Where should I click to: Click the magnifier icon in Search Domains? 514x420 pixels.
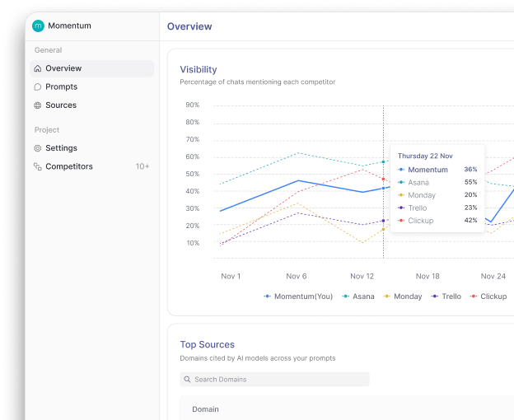tap(187, 380)
